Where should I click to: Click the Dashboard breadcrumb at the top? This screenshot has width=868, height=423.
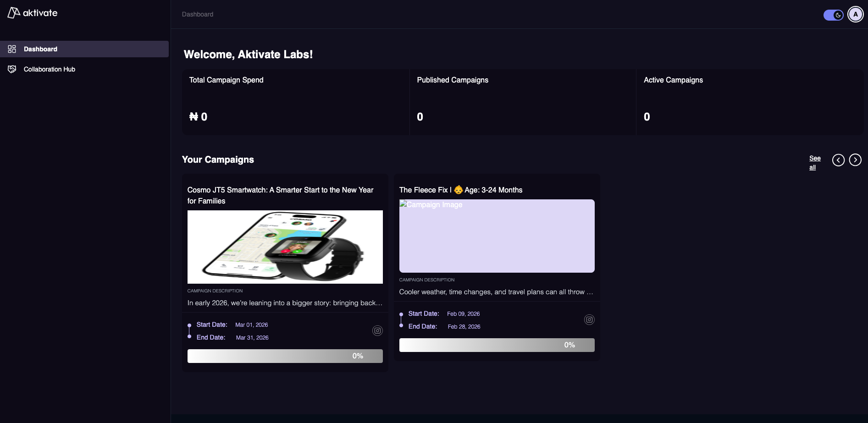[x=197, y=14]
